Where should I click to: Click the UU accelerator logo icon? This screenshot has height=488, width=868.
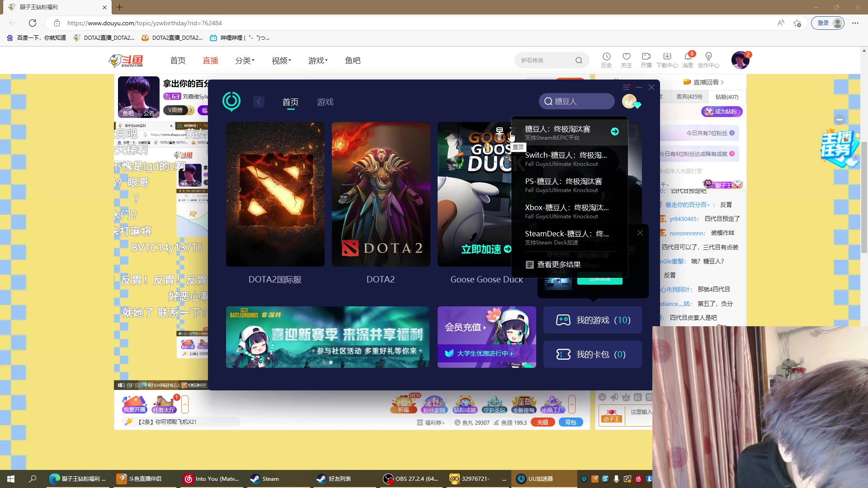click(x=231, y=101)
